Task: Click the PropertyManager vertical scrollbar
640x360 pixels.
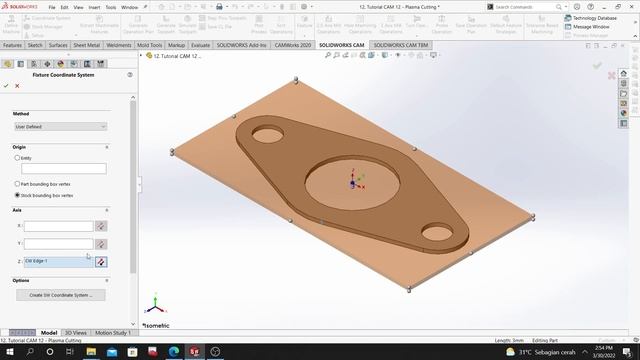Action: click(x=133, y=187)
